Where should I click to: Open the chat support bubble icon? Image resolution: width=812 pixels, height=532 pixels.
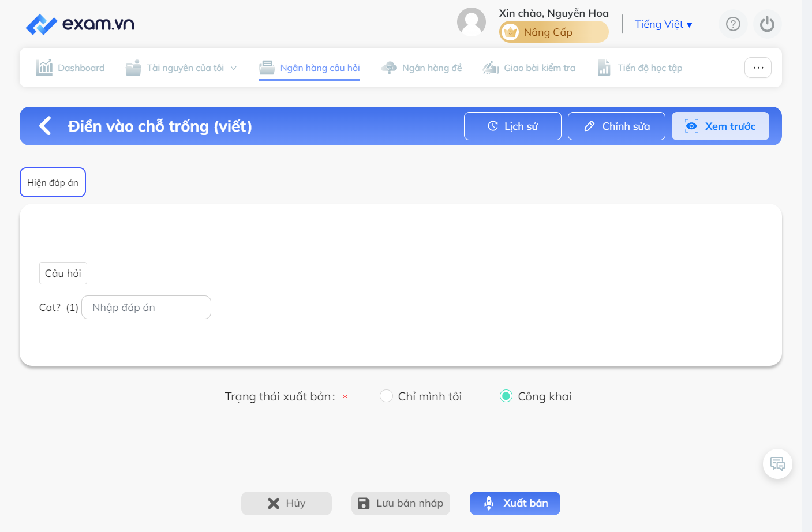[777, 464]
